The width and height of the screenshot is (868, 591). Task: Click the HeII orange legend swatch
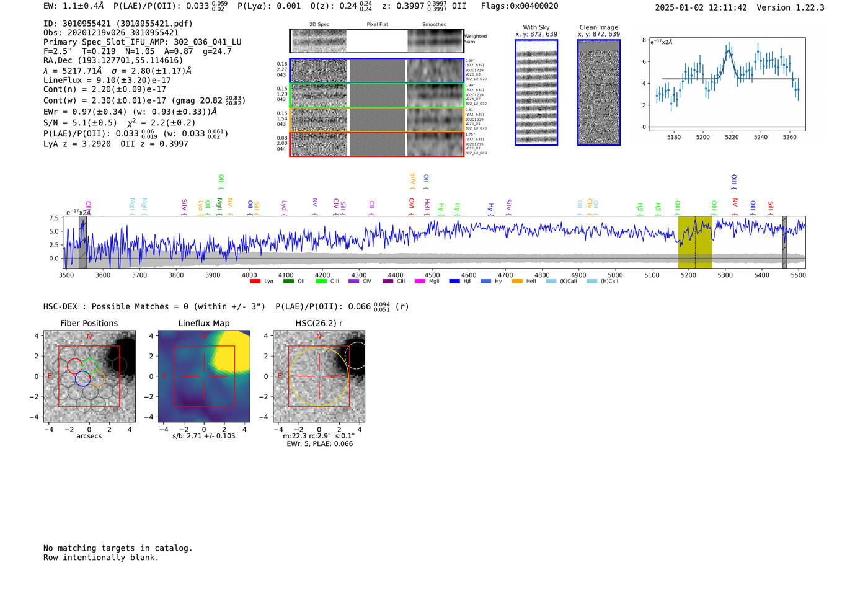point(516,282)
